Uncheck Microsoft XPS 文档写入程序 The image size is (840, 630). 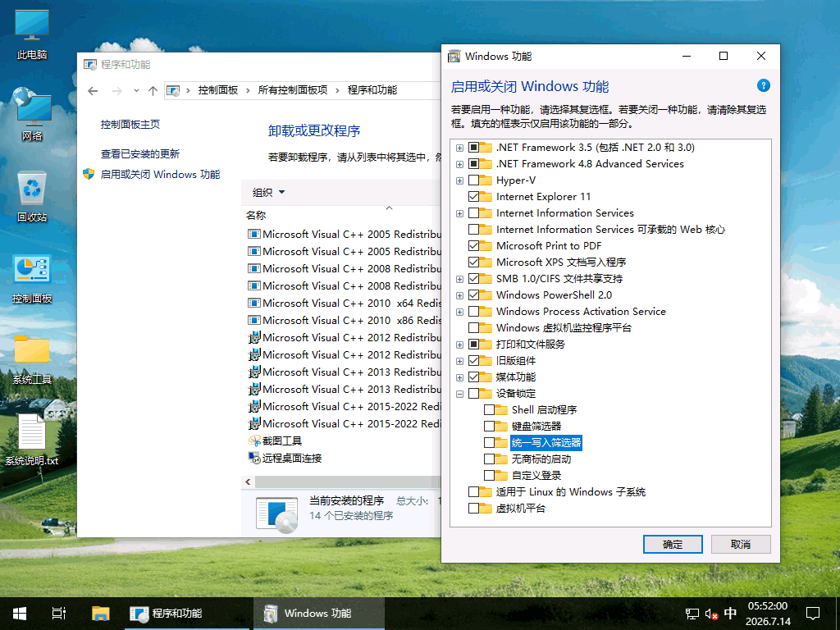pos(473,262)
